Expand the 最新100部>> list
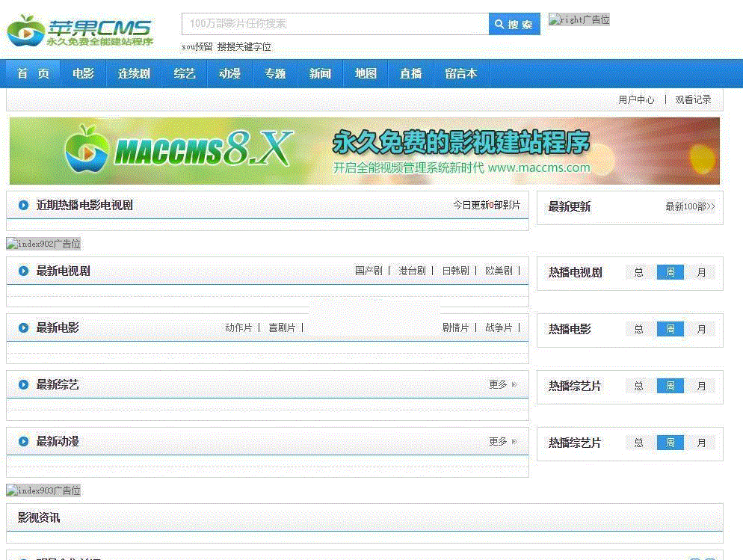Image resolution: width=743 pixels, height=560 pixels. click(x=689, y=206)
